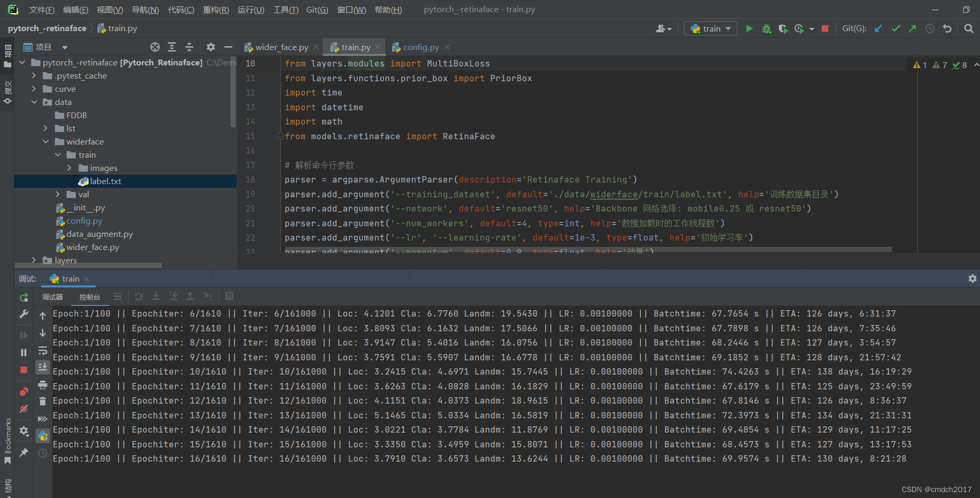Stop the running train process
Image resolution: width=980 pixels, height=498 pixels.
(x=824, y=28)
